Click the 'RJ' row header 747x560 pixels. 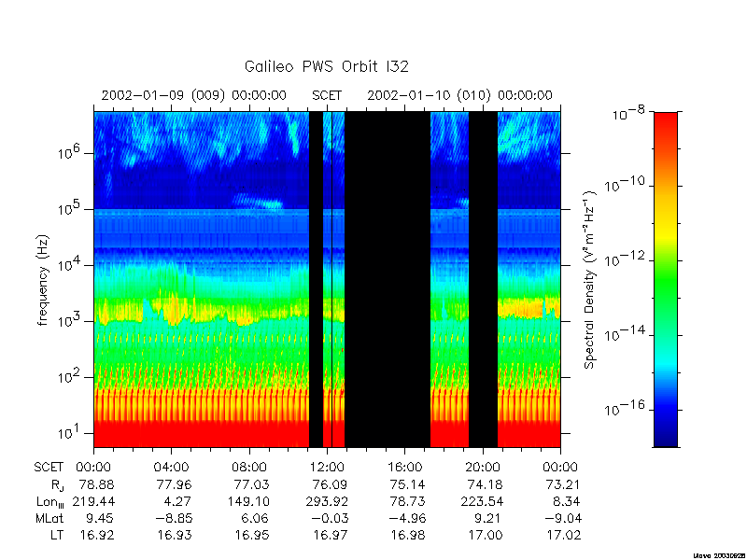57,485
